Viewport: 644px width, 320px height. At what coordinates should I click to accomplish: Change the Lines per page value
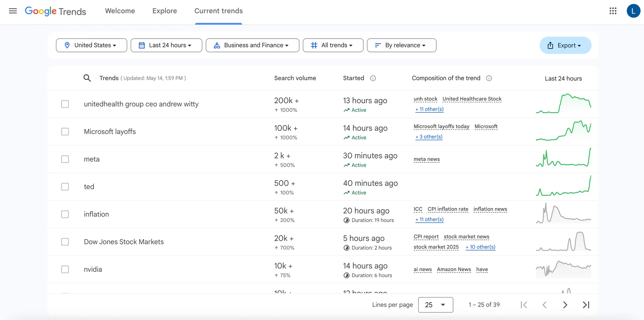(436, 305)
